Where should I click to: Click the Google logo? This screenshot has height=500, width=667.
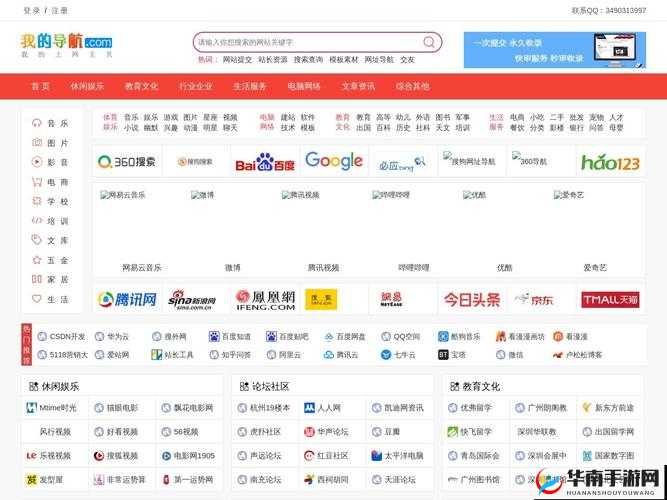[334, 161]
